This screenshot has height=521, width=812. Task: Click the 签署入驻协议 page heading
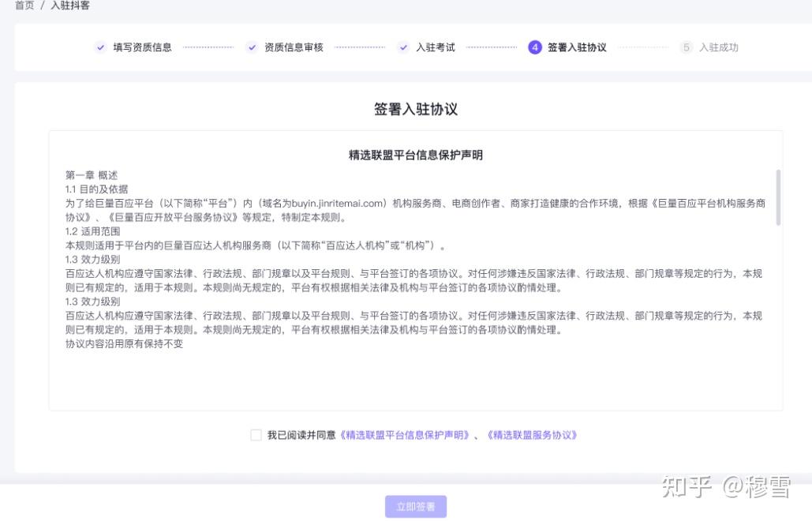tap(416, 109)
